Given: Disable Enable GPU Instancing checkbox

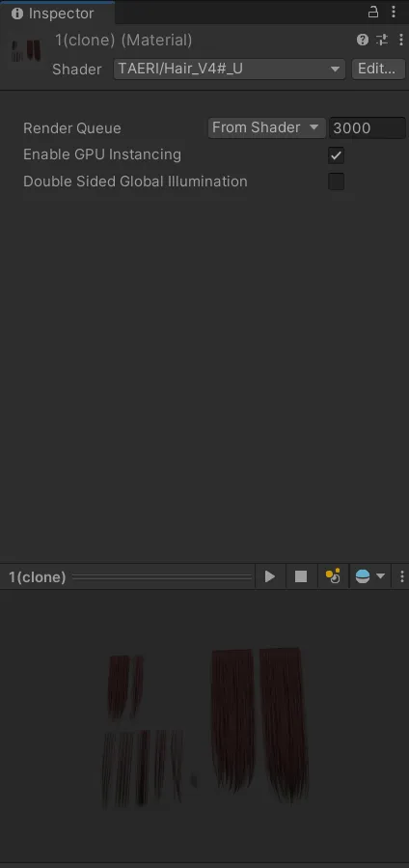Looking at the screenshot, I should [336, 155].
